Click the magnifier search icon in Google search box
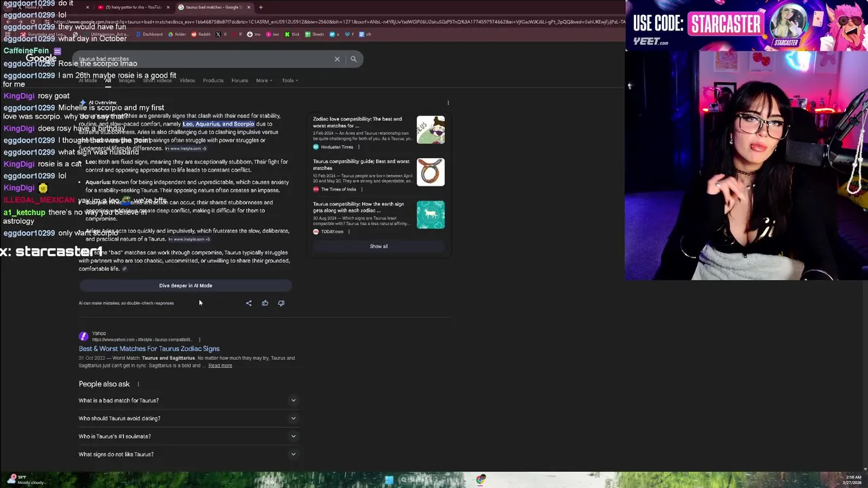 tap(353, 59)
